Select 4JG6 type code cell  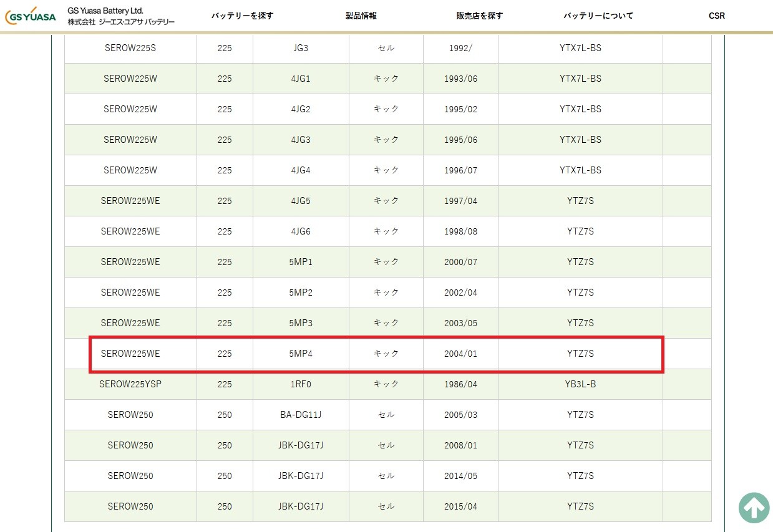301,231
